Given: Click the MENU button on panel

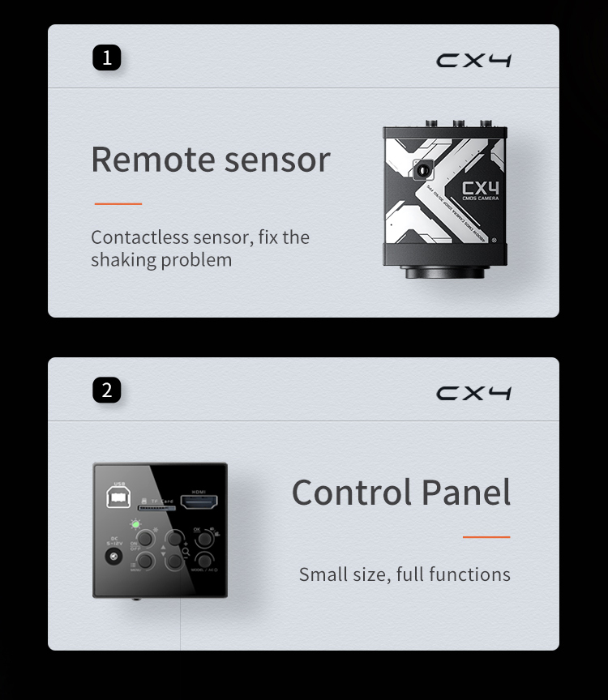Looking at the screenshot, I should click(145, 561).
